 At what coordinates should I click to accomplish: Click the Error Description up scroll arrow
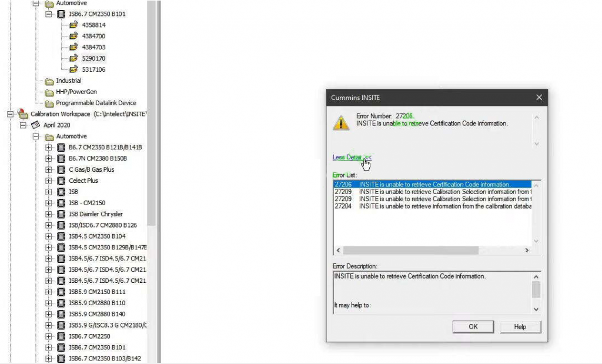536,276
